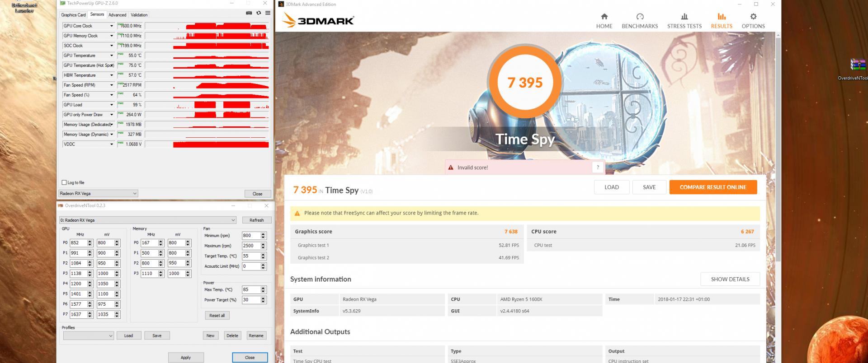The height and width of the screenshot is (363, 868).
Task: Go to Stress Tests in 3DMark
Action: click(684, 21)
